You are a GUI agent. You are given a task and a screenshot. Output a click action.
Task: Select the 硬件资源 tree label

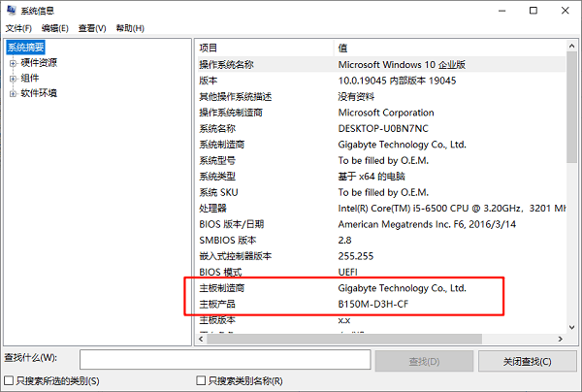pyautogui.click(x=39, y=63)
